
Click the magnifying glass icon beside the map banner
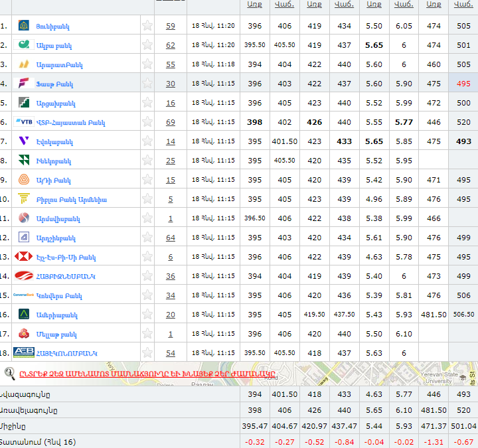click(x=9, y=374)
